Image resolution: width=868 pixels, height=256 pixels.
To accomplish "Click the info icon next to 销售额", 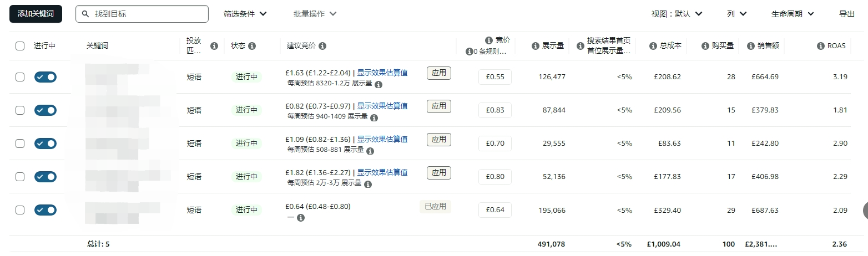I will (x=751, y=46).
